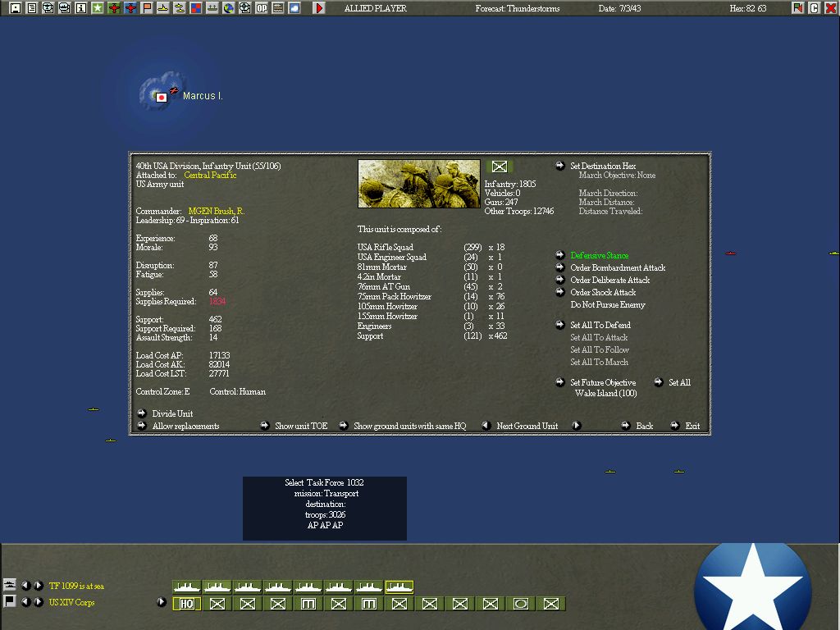This screenshot has width=840, height=630.
Task: Click the red flag icon beside C
Action: click(798, 8)
